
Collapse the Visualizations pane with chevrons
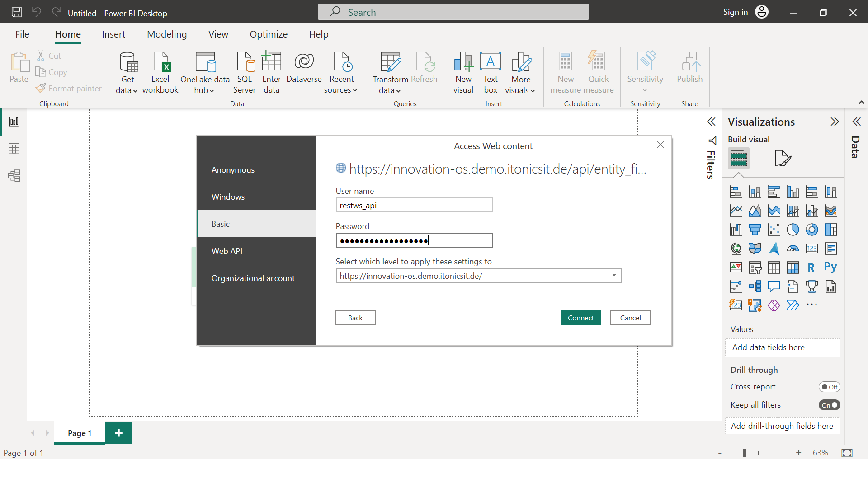835,122
